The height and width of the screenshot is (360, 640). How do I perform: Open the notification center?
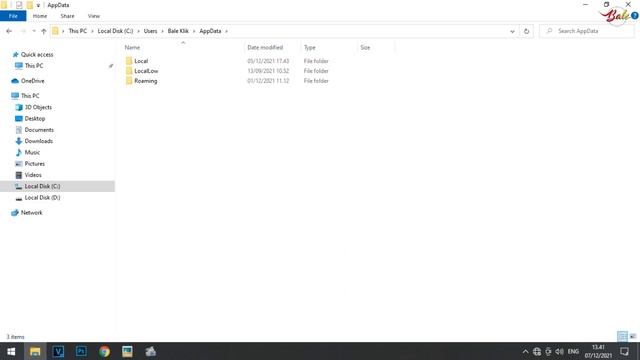click(624, 351)
